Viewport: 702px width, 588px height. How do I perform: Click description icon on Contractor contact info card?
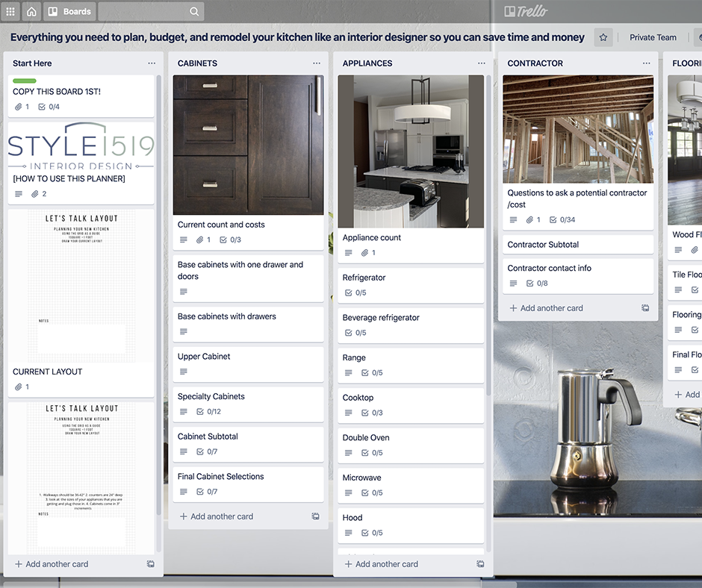[x=513, y=284]
